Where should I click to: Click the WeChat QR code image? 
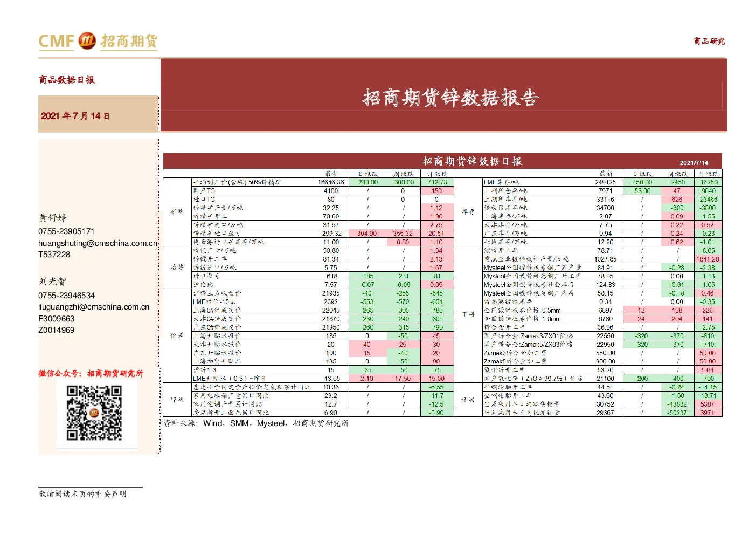[x=94, y=413]
